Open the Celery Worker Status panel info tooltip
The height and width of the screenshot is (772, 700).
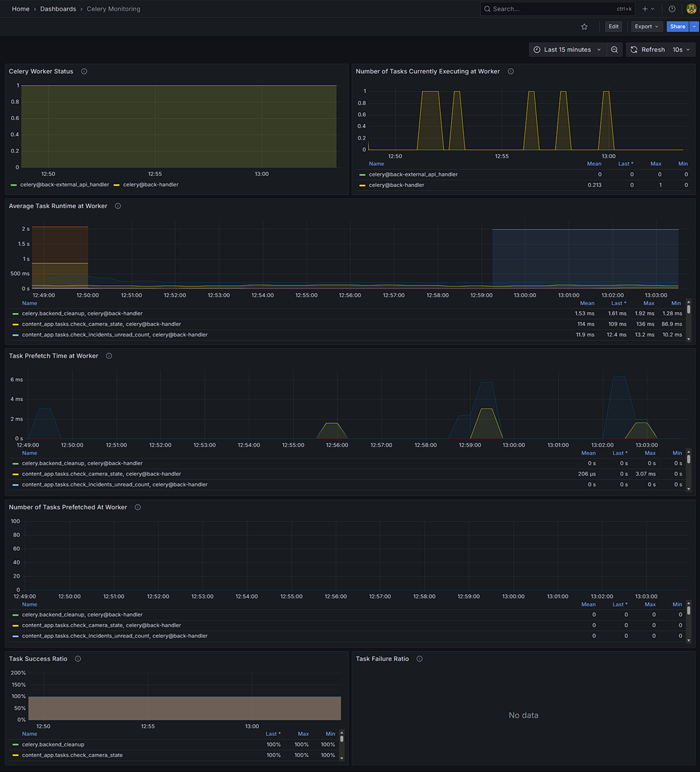point(83,71)
